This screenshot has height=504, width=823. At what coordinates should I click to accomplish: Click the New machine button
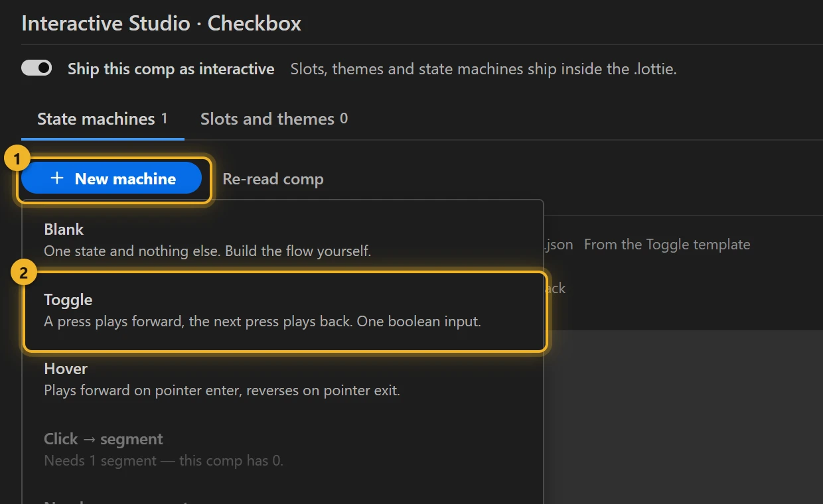coord(112,178)
